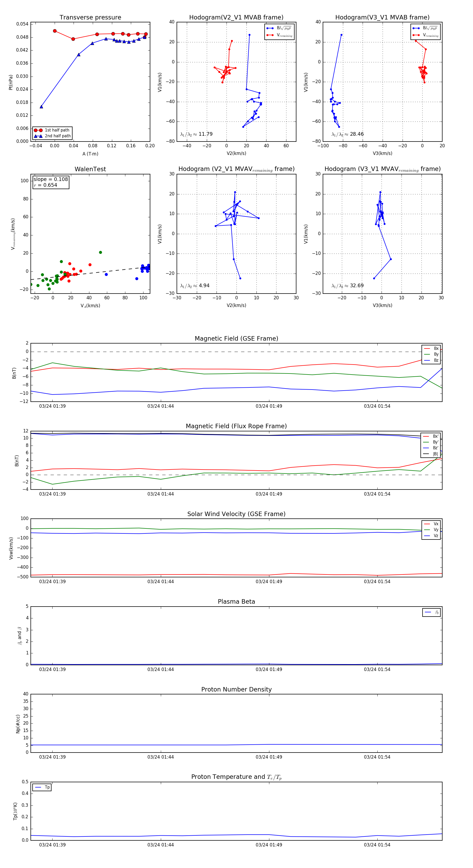Click the B/√μ0ρ legend in V2_V1 MVAB hodogram
The image size is (473, 868).
[279, 28]
